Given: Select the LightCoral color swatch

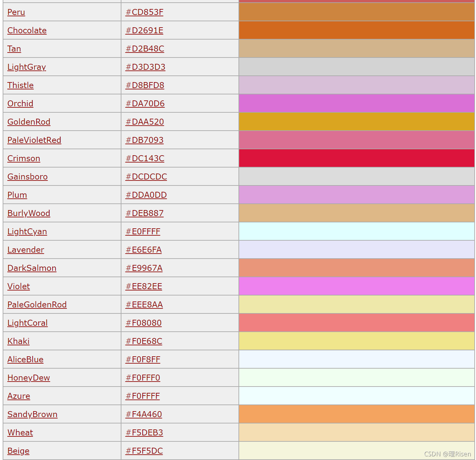Looking at the screenshot, I should click(357, 323).
